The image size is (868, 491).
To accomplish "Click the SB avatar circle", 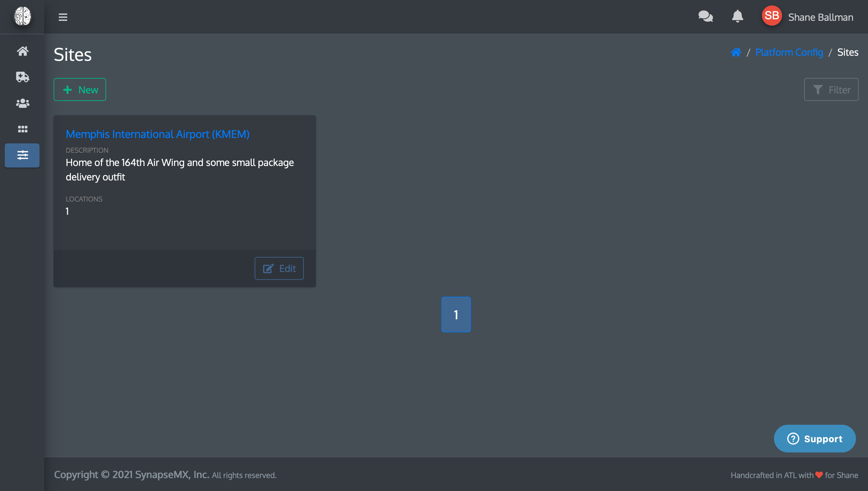I will 772,15.
